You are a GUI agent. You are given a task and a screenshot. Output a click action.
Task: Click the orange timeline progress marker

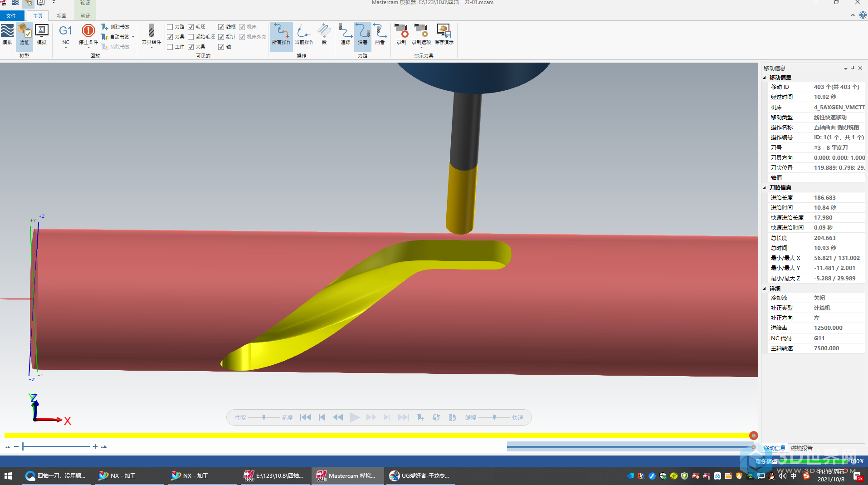click(753, 436)
